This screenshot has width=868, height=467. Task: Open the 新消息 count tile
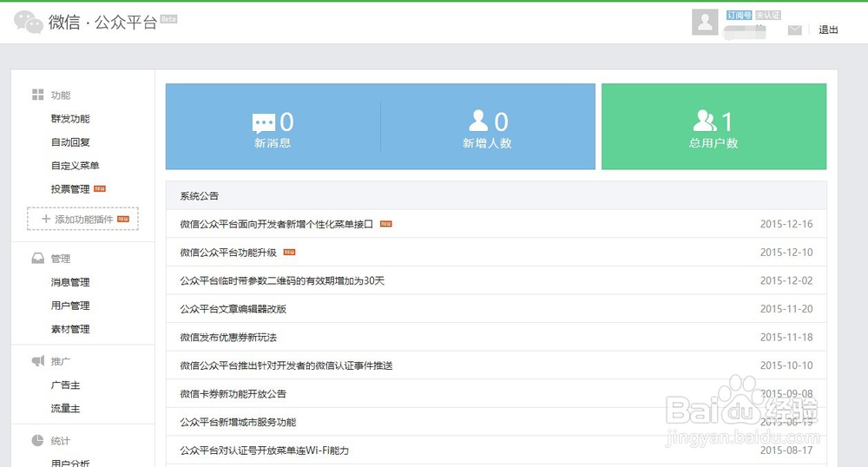click(273, 127)
